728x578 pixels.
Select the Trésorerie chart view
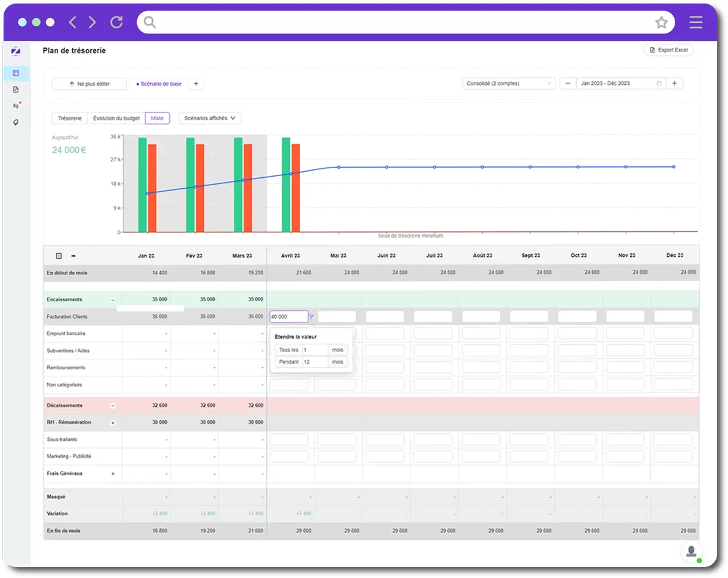70,118
